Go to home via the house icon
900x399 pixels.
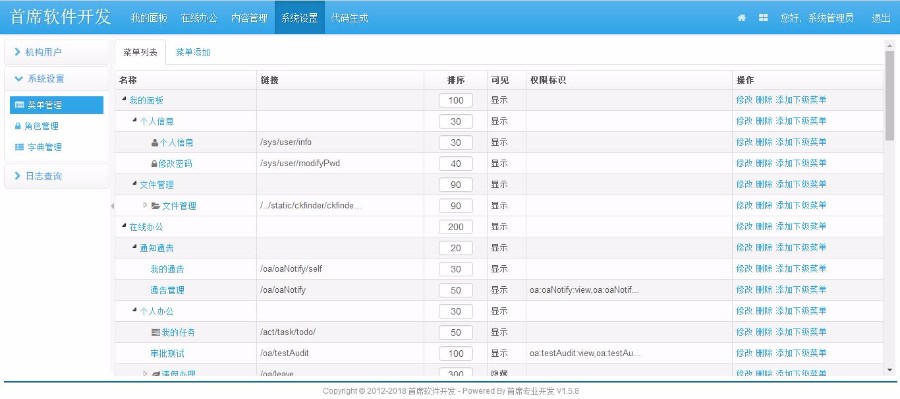point(742,18)
